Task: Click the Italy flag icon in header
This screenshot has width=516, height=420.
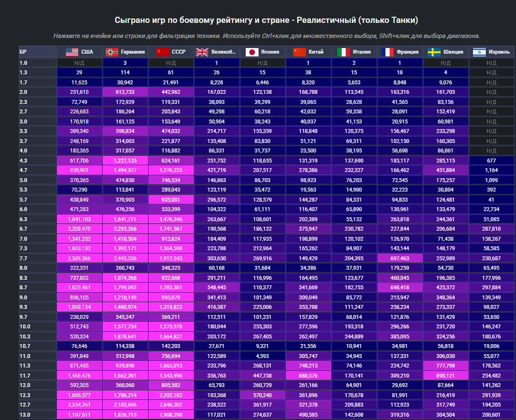Action: (343, 52)
